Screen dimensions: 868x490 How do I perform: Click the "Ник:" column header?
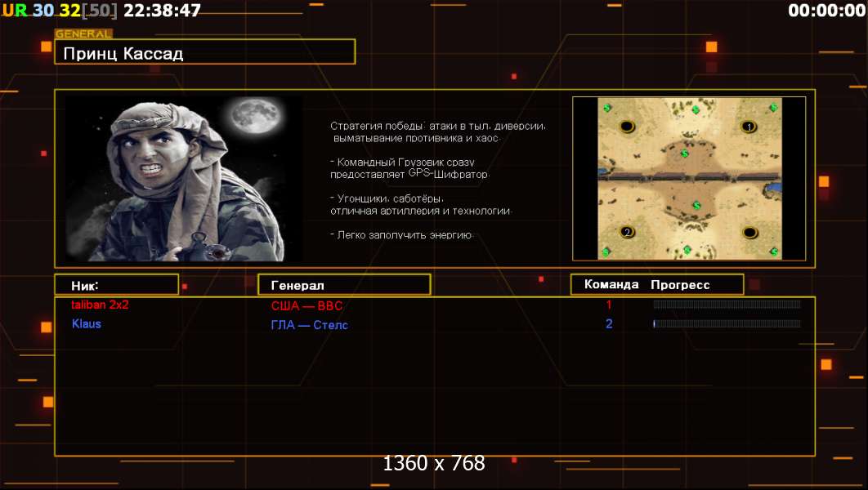[117, 285]
